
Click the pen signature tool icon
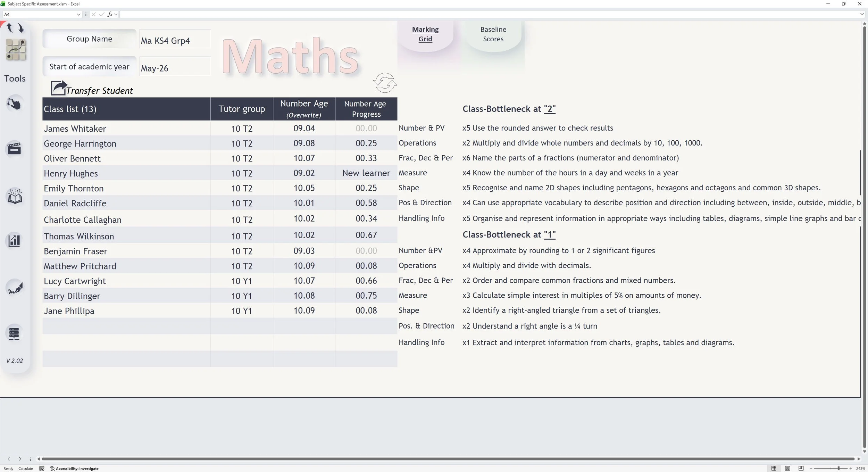coord(15,288)
